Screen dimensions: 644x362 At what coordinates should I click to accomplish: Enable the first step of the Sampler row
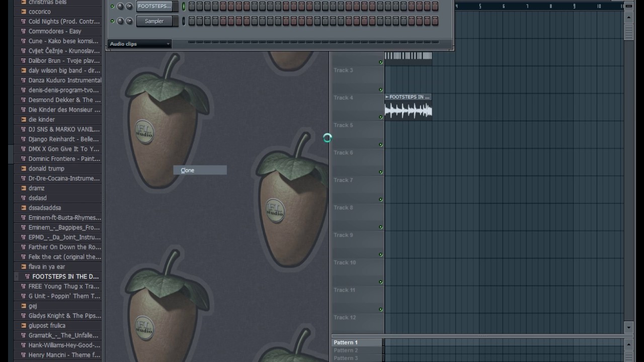point(192,21)
